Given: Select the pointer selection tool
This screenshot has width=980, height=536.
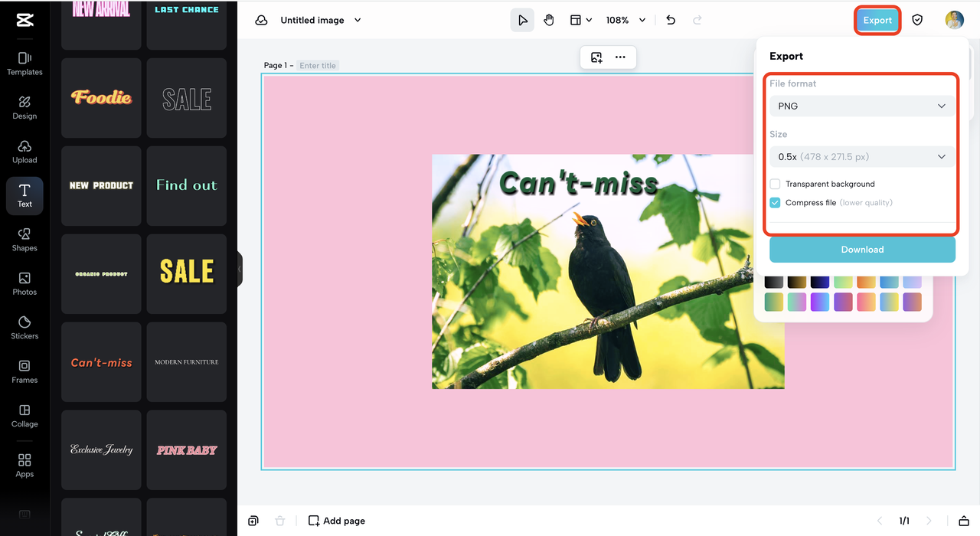Looking at the screenshot, I should 522,20.
